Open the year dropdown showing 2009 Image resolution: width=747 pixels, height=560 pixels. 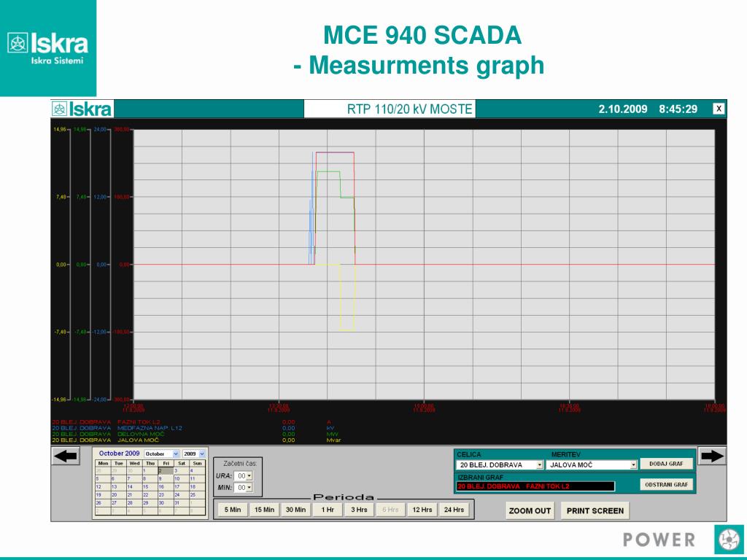click(194, 454)
